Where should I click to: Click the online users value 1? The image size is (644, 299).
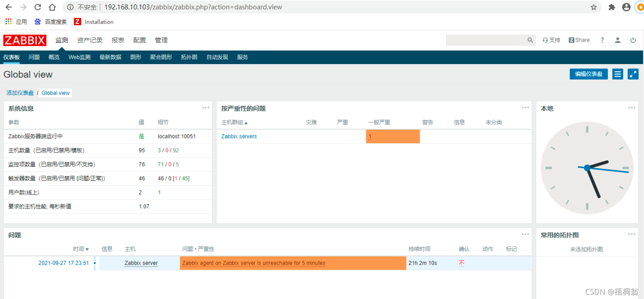click(159, 193)
